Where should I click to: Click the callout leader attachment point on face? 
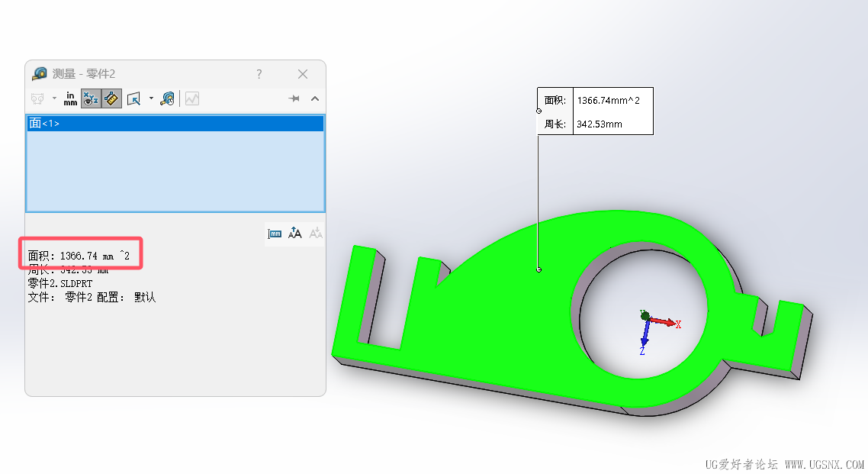click(539, 269)
